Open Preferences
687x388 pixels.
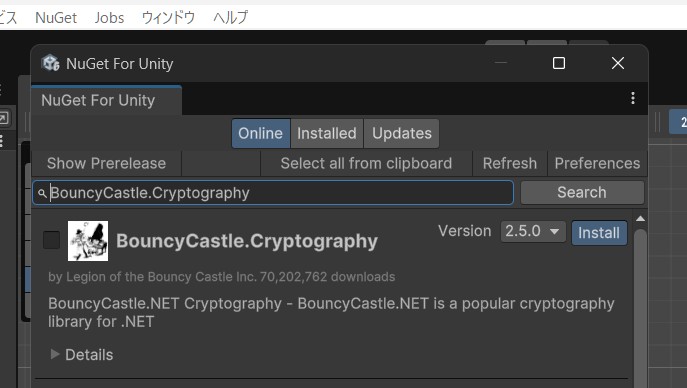597,163
